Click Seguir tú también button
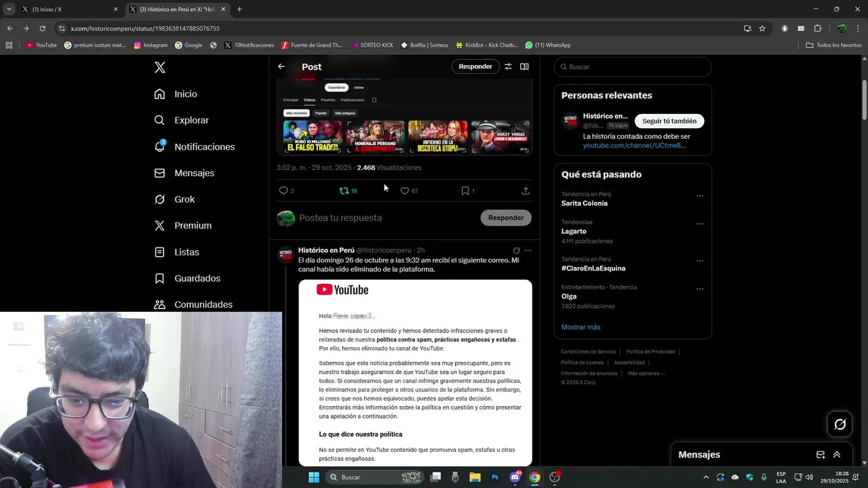The width and height of the screenshot is (868, 488). coord(669,121)
